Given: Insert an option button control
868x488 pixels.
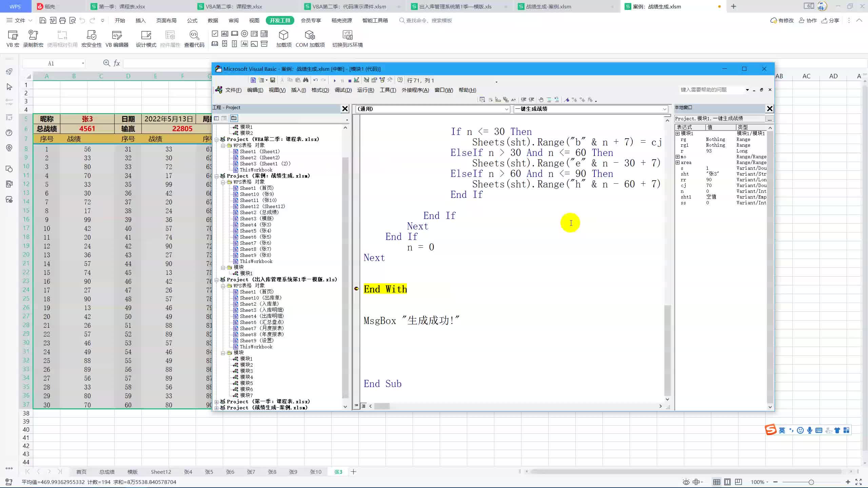Looking at the screenshot, I should click(244, 34).
